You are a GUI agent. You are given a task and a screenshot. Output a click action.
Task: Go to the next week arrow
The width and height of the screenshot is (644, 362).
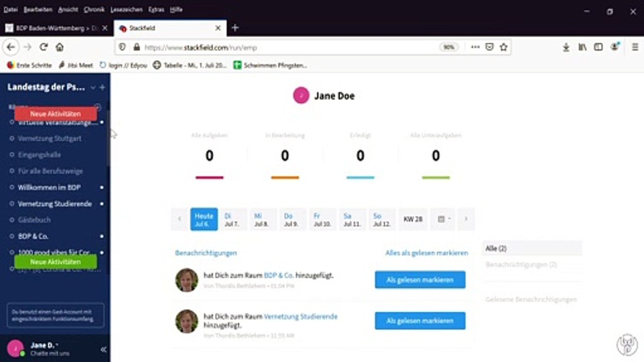(466, 219)
